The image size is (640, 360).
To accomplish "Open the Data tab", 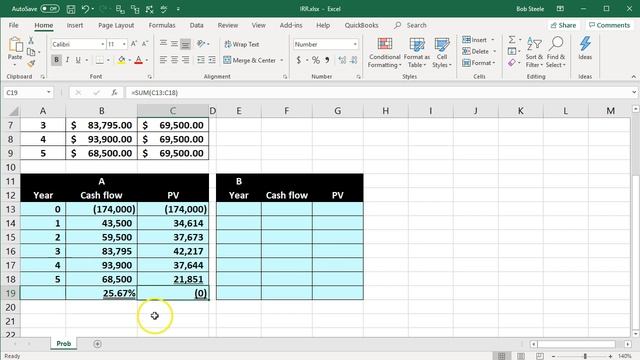I will pos(196,25).
